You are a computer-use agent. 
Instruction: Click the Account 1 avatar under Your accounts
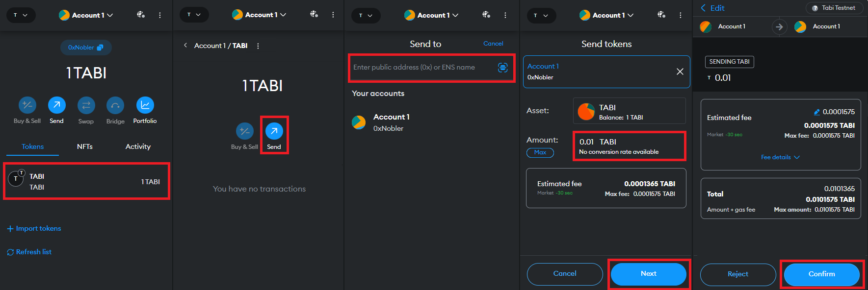point(359,122)
